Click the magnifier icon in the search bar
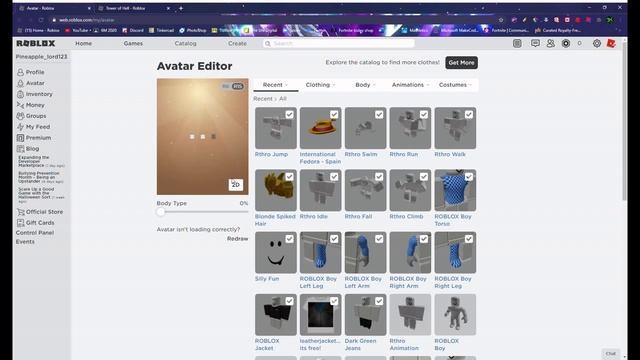Screen dimensions: 640x360 pos(268,43)
